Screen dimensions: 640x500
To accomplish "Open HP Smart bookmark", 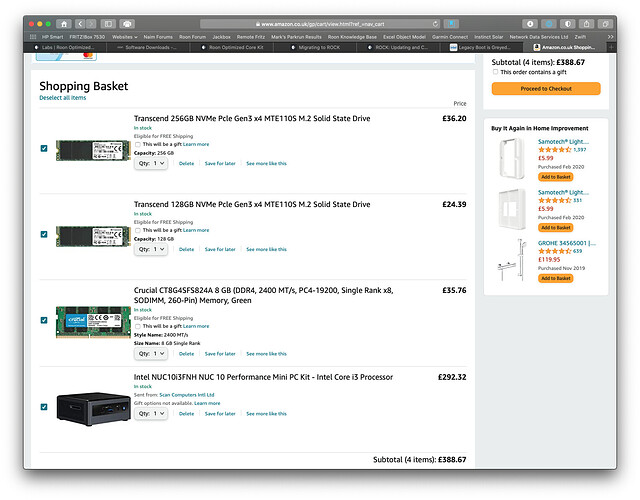I will pyautogui.click(x=52, y=37).
